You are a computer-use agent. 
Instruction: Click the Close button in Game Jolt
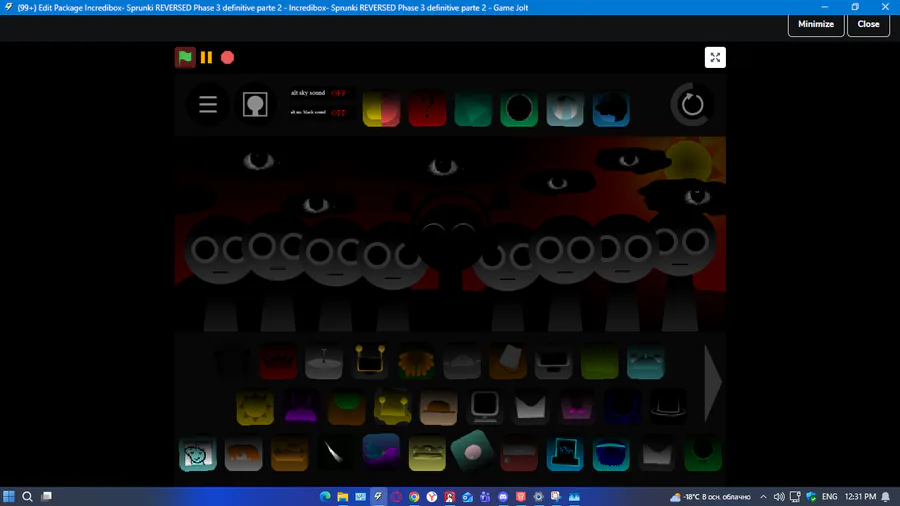click(868, 24)
